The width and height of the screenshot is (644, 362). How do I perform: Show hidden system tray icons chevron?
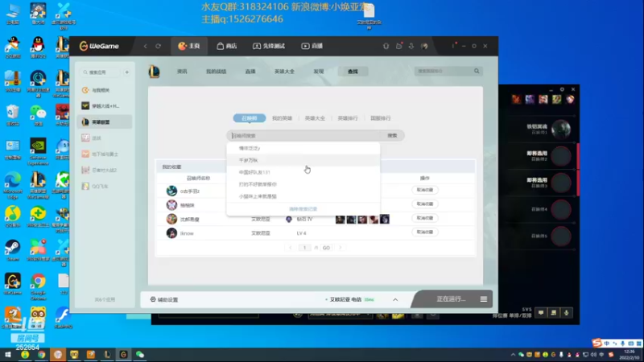(513, 355)
